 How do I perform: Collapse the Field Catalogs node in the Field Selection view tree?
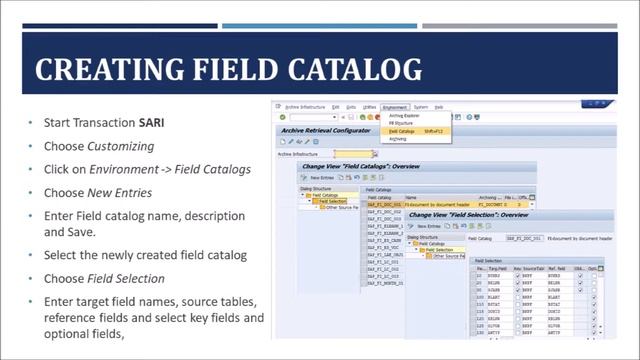410,243
